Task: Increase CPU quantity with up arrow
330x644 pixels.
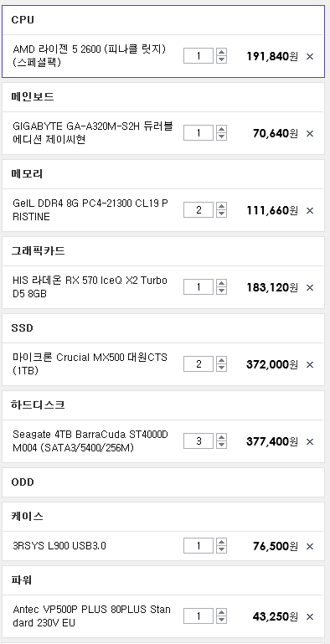Action: (221, 52)
